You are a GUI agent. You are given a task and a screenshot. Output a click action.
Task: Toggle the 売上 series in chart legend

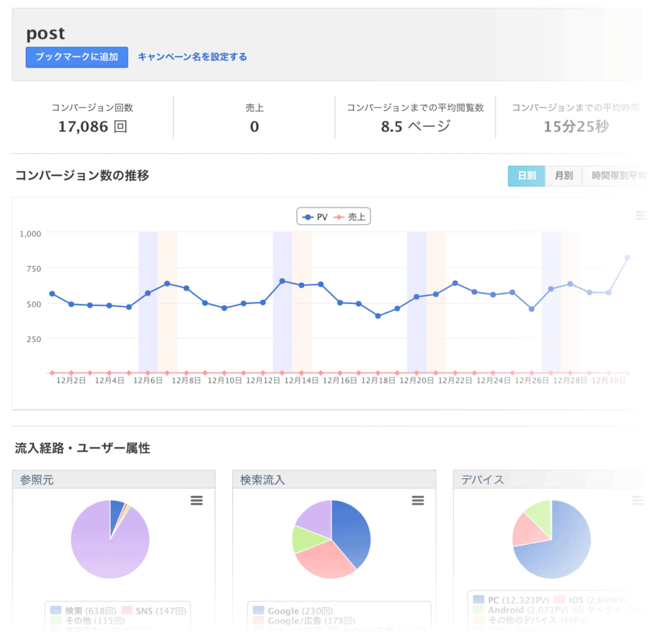pos(351,217)
